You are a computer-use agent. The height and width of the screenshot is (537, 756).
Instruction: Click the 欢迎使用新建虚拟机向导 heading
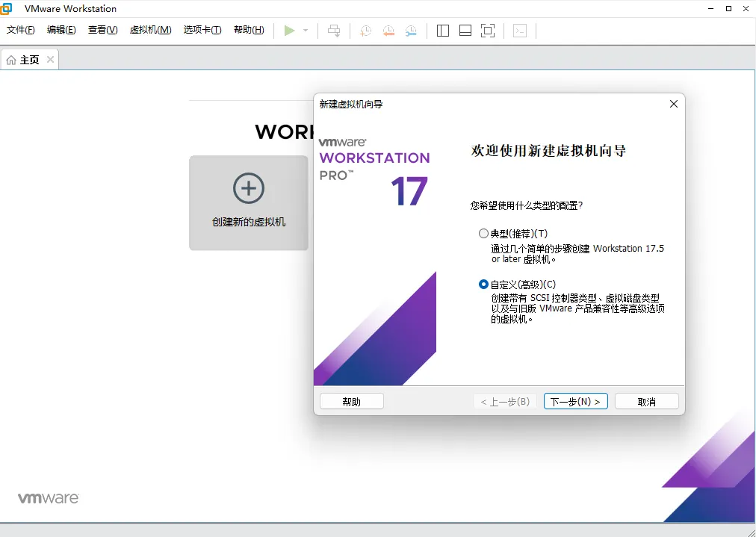pyautogui.click(x=548, y=150)
